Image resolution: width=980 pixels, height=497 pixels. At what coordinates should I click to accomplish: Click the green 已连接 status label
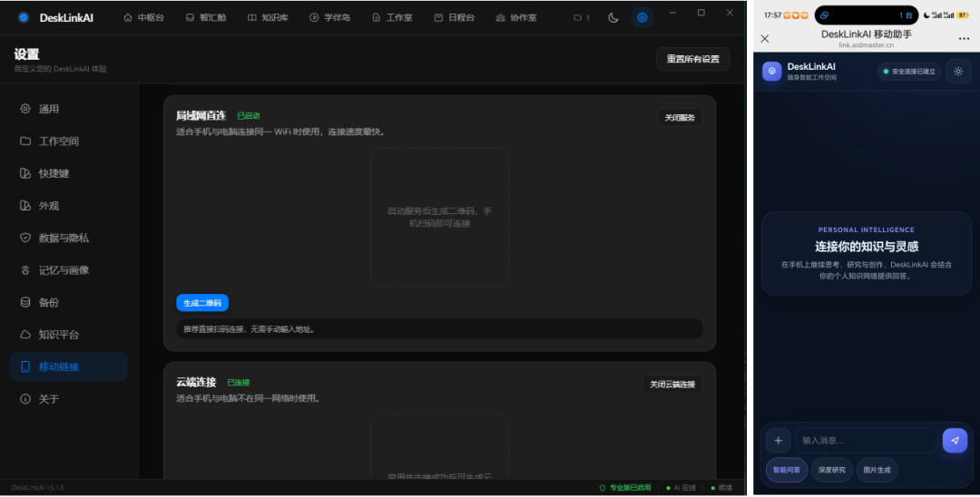click(238, 382)
